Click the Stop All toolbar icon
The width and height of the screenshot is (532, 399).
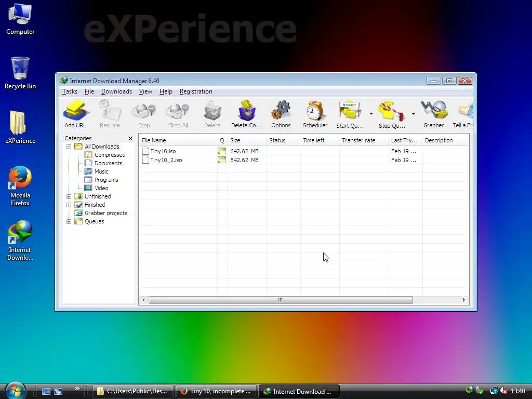[178, 114]
